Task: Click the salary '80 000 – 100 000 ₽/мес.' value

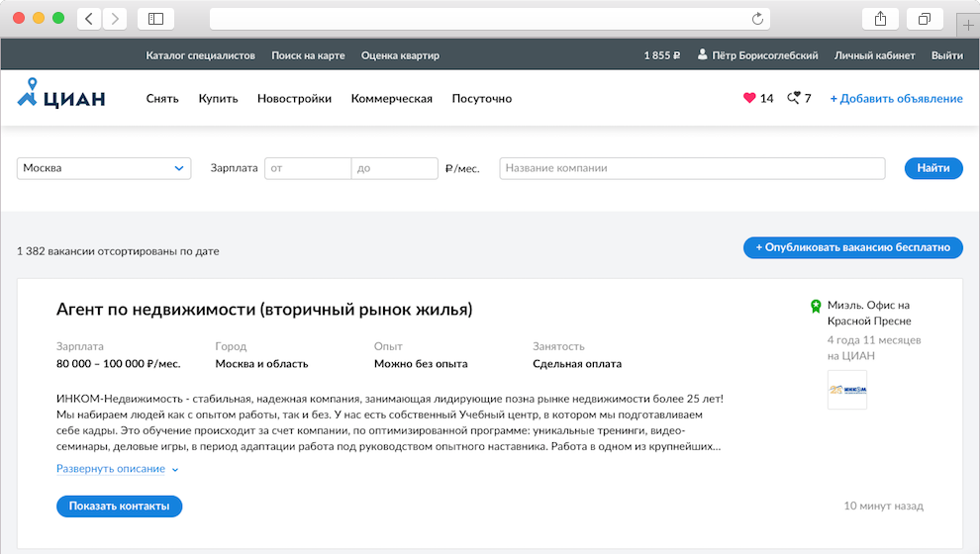Action: pos(118,363)
